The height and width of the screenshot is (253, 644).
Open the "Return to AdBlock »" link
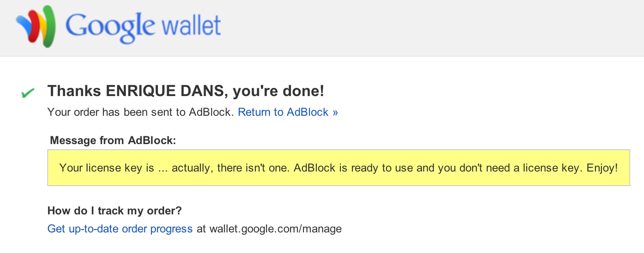(288, 112)
